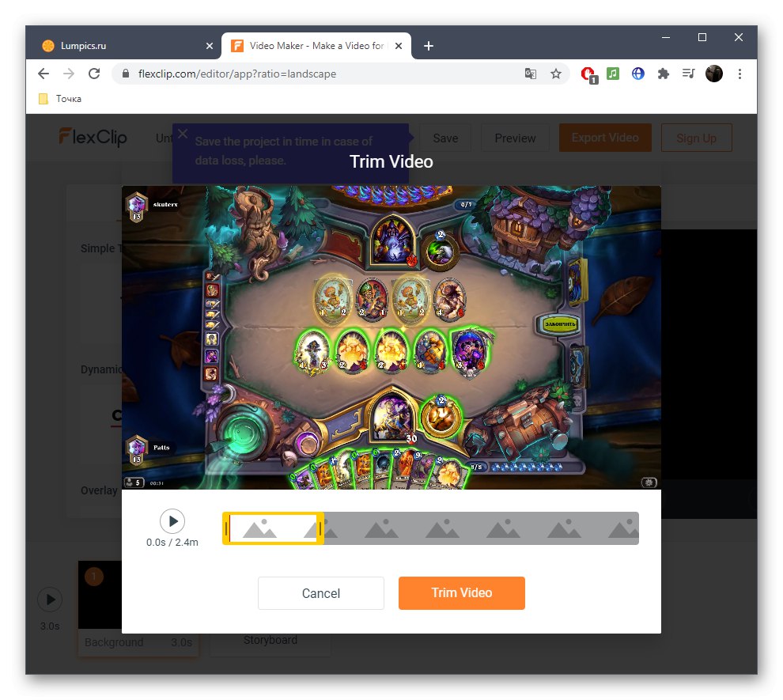783x700 pixels.
Task: Open the Chrome profile avatar icon
Action: point(713,73)
